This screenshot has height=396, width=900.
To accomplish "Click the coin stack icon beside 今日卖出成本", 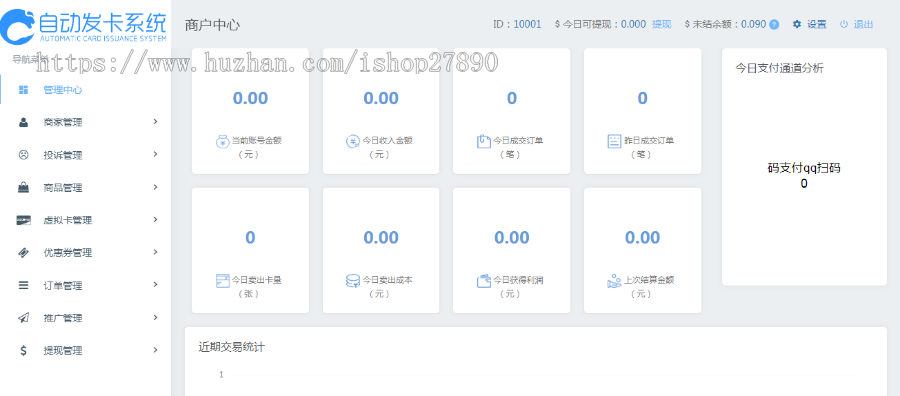I will [353, 281].
